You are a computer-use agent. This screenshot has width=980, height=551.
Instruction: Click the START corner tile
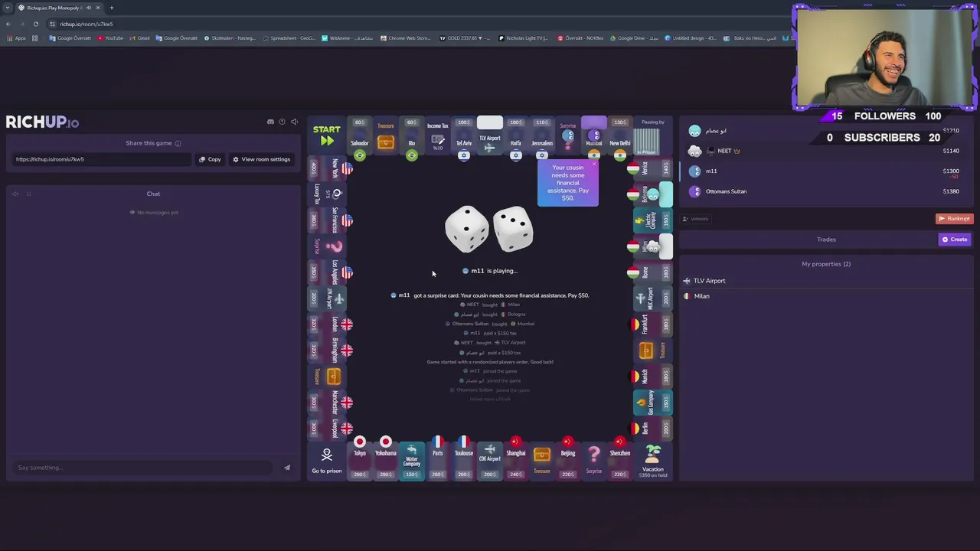click(x=327, y=136)
